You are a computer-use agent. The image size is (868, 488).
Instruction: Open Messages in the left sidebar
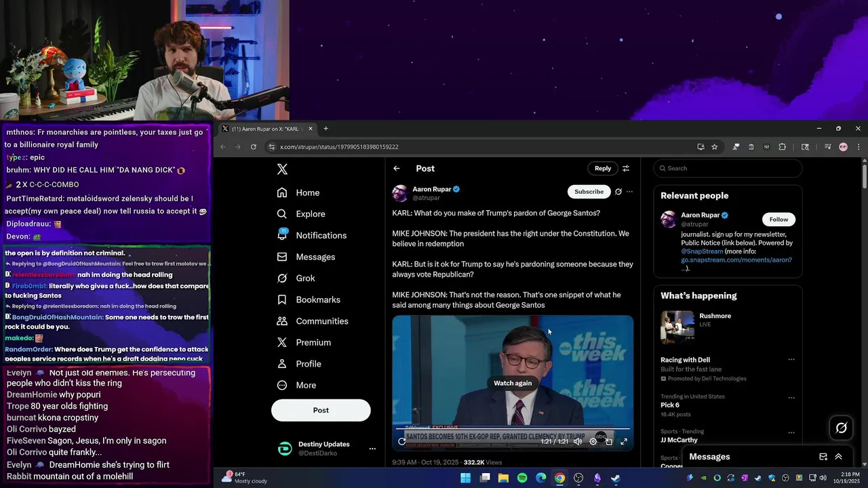[x=306, y=257]
